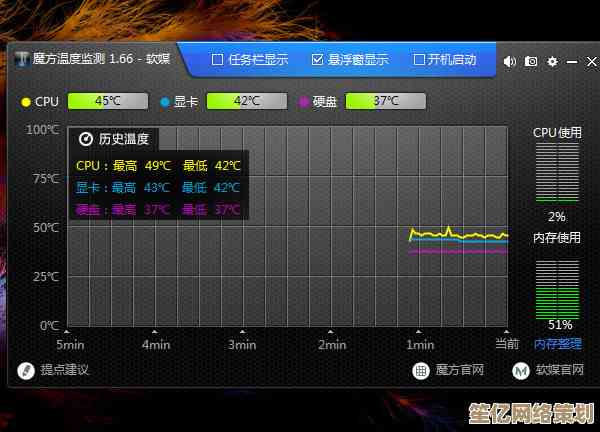
Task: Toggle the yellow CPU series dot
Action: 26,101
